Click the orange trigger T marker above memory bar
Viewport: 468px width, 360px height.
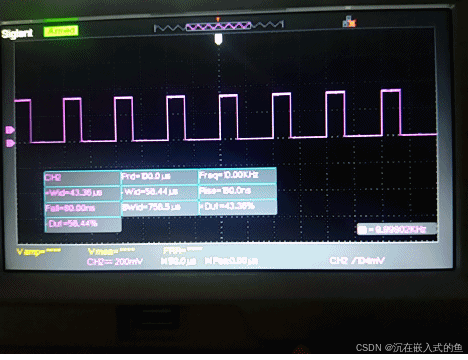coord(218,19)
